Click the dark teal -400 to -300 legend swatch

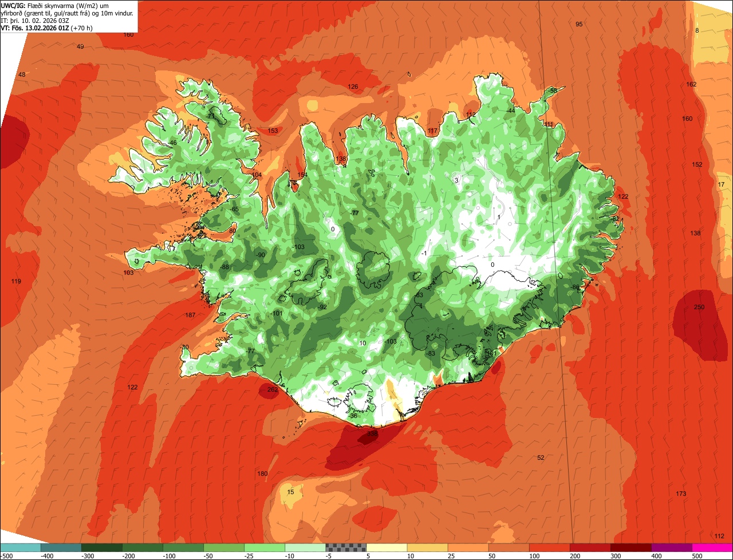[x=61, y=547]
